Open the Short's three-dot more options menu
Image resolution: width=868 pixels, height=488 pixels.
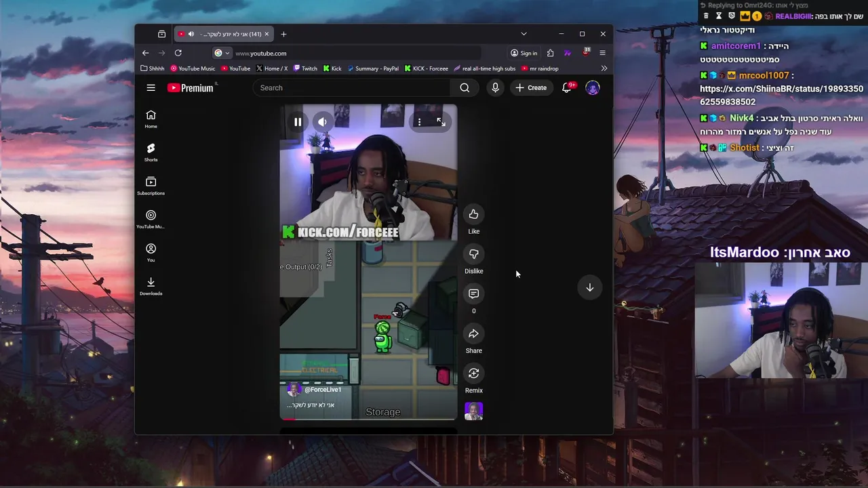[x=419, y=122]
